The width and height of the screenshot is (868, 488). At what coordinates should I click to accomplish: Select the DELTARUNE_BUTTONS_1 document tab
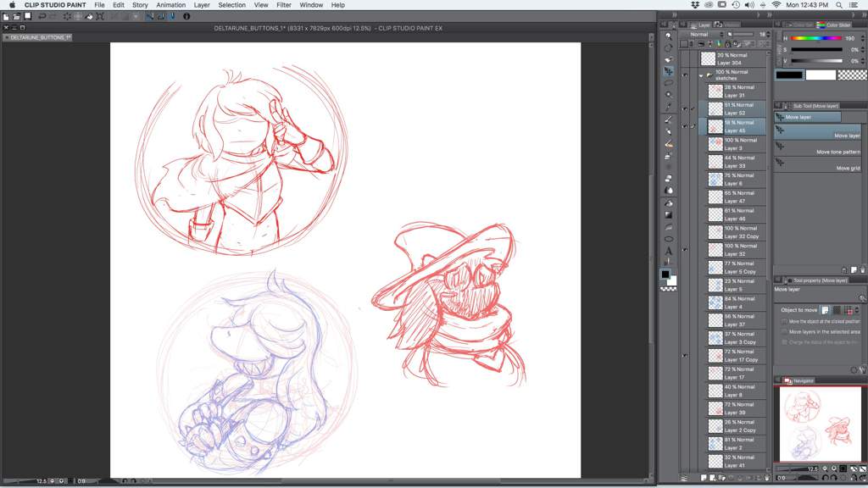pyautogui.click(x=37, y=37)
